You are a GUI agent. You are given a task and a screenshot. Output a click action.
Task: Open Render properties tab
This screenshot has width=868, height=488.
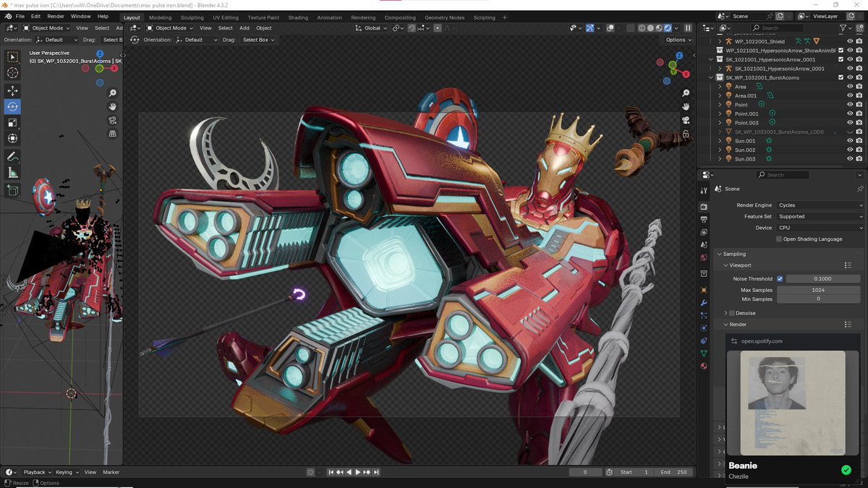point(704,206)
